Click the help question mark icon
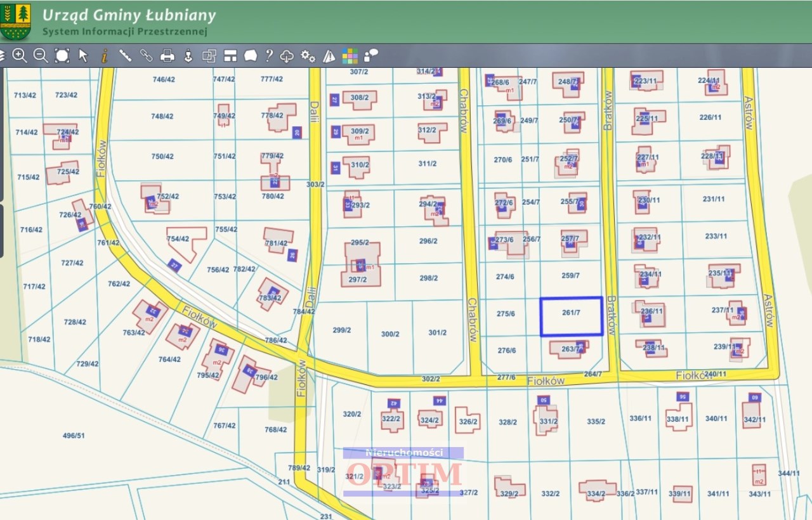 tap(269, 55)
